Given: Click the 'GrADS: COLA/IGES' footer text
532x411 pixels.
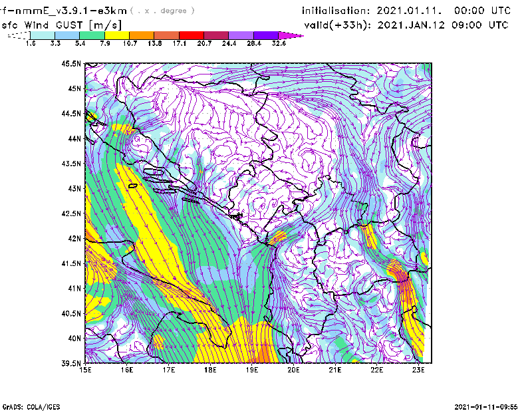Looking at the screenshot, I should pyautogui.click(x=31, y=407).
